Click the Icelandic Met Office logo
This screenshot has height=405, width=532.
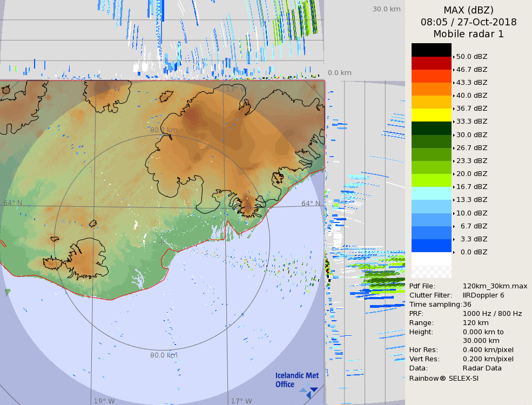point(297,381)
